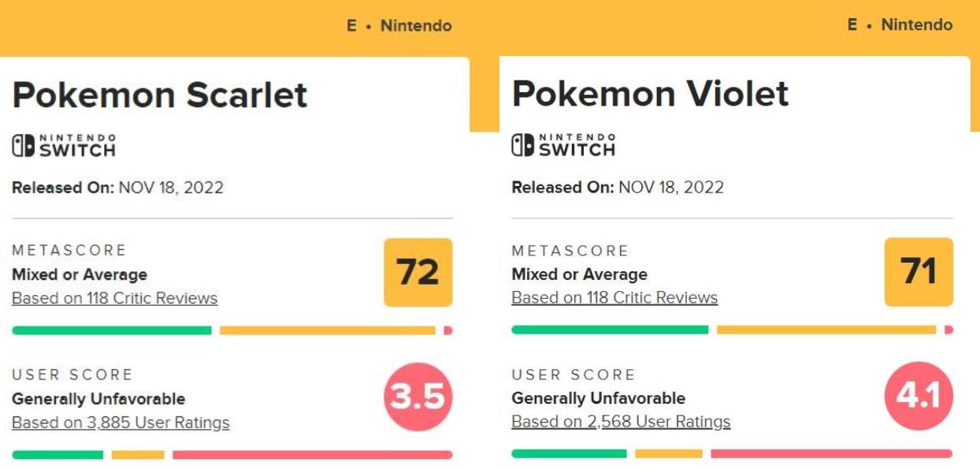
Task: Click red negative segment of Scarlet user bar
Action: 312,455
